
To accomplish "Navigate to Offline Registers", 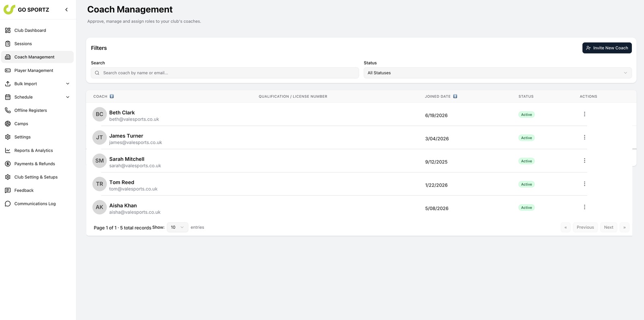I will (x=37, y=110).
